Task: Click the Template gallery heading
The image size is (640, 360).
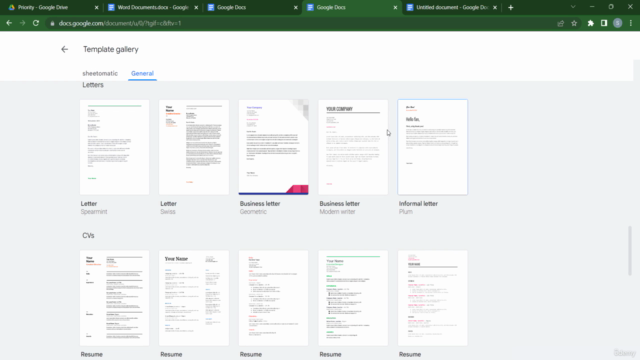Action: click(111, 49)
